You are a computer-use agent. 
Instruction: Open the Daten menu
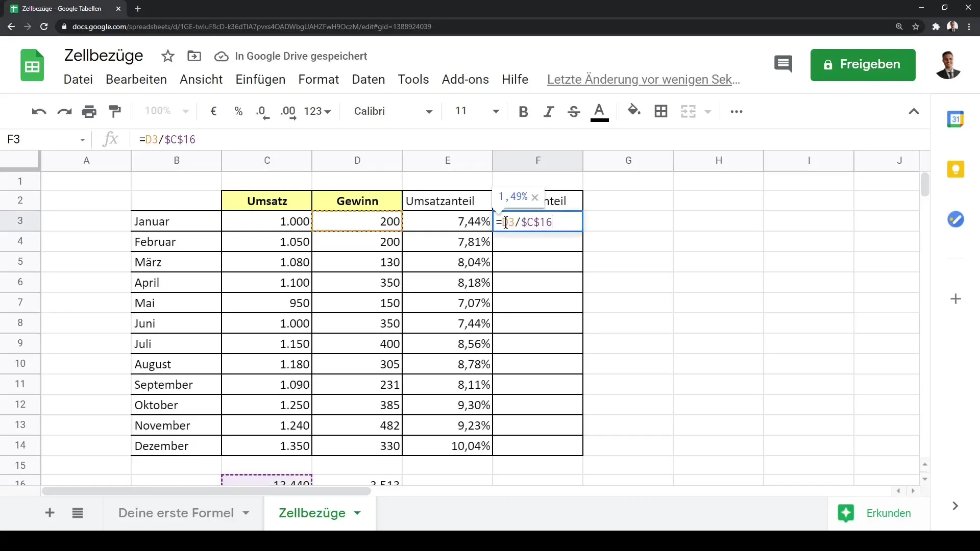[369, 80]
